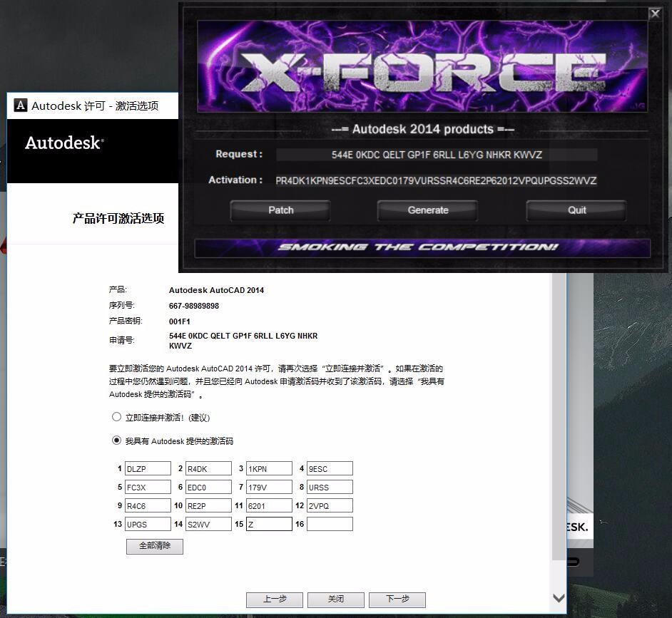
Task: Click the Autodesk 2014 products title text
Action: 422,129
